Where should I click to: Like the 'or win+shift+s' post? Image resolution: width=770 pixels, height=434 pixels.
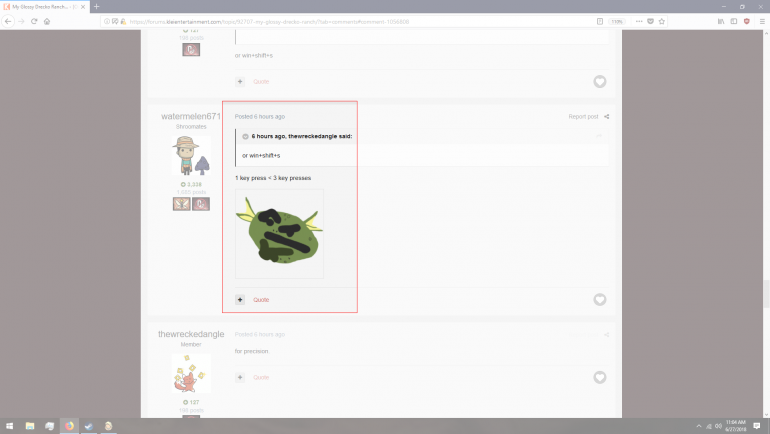600,81
